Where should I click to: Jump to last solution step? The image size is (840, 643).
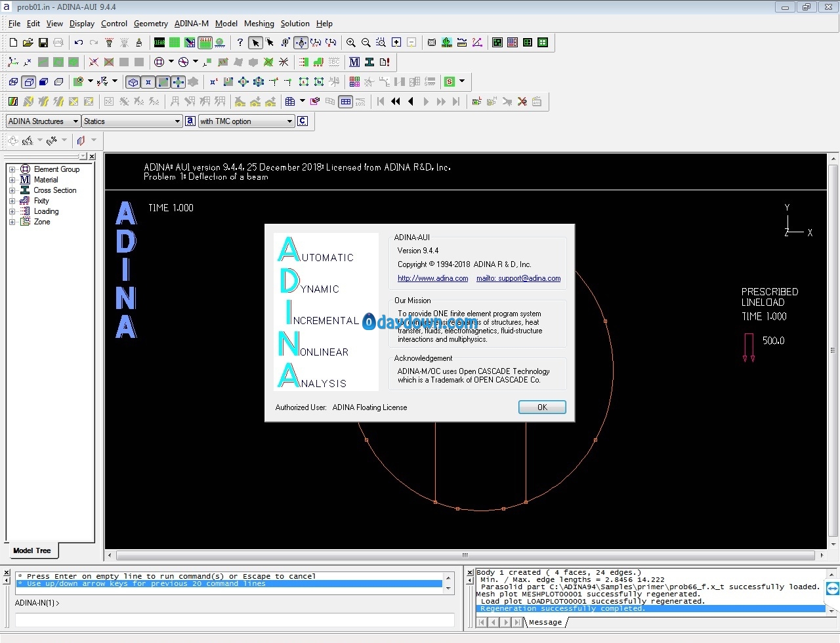coord(456,102)
